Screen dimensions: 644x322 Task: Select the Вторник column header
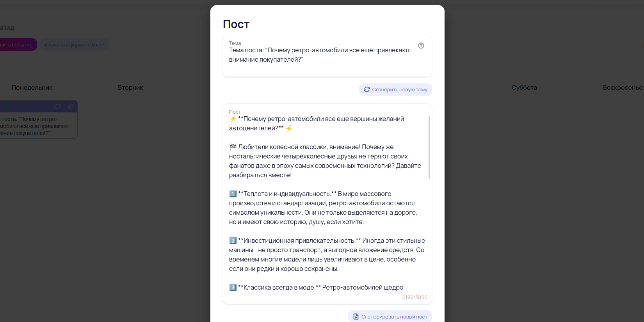130,88
